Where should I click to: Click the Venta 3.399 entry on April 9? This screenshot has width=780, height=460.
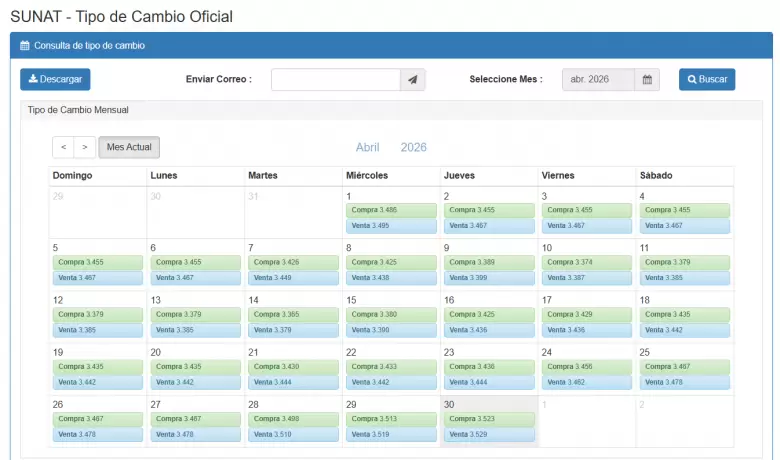[489, 278]
